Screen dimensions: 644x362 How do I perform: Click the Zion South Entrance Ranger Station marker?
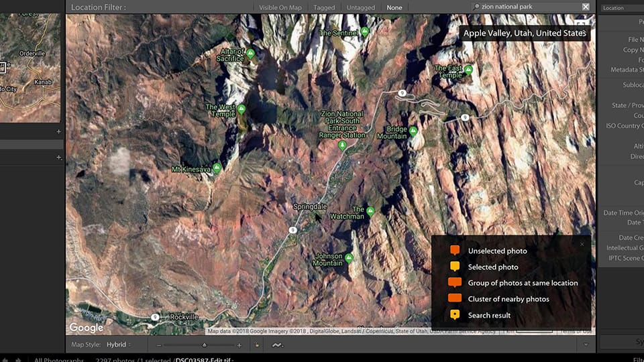(x=341, y=145)
